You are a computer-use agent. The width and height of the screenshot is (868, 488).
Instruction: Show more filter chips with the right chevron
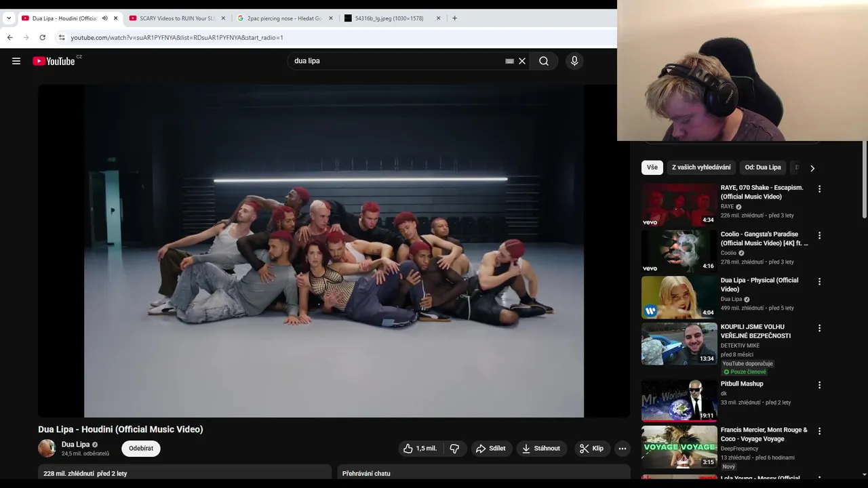[812, 168]
